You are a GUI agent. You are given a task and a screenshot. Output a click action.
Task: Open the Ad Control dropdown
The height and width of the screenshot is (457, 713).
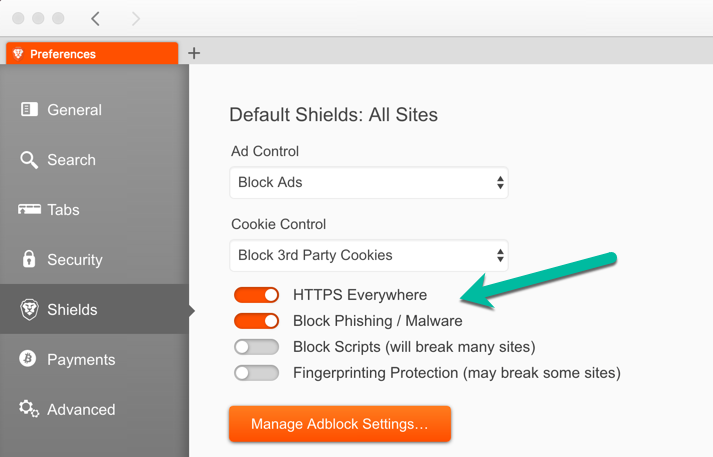point(369,182)
